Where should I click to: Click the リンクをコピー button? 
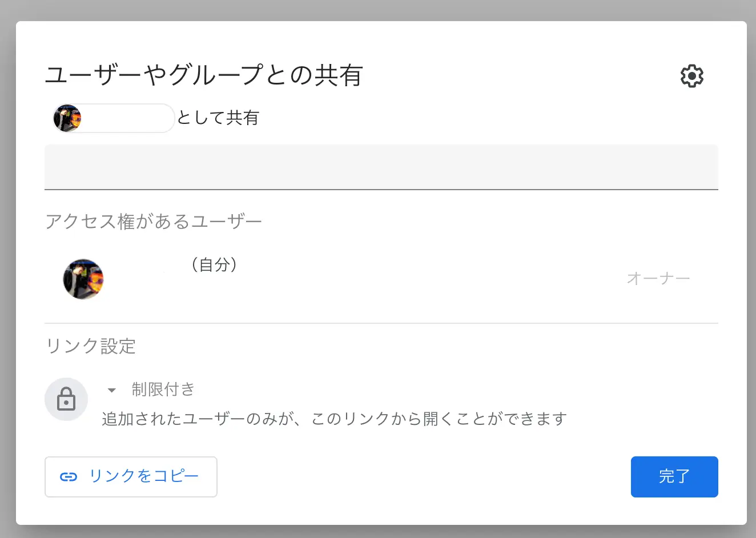tap(131, 477)
